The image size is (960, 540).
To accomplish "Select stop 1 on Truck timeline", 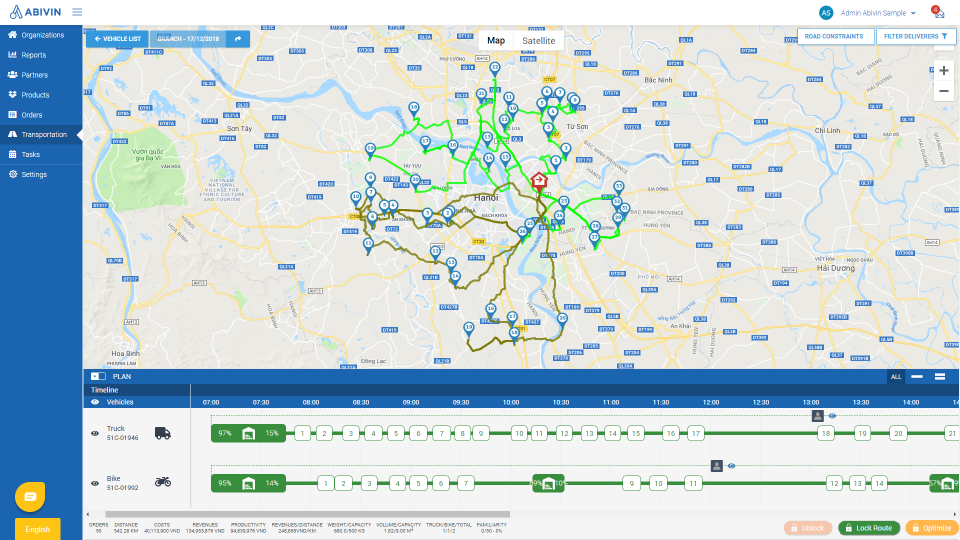I will [302, 433].
